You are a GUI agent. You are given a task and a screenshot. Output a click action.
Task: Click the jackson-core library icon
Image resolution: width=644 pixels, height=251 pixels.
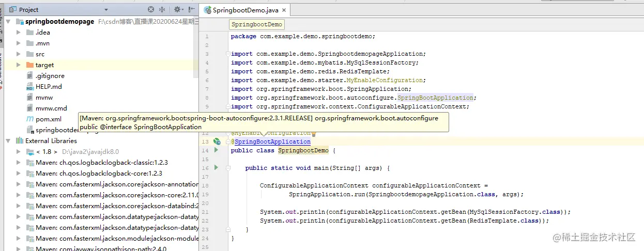click(x=29, y=195)
